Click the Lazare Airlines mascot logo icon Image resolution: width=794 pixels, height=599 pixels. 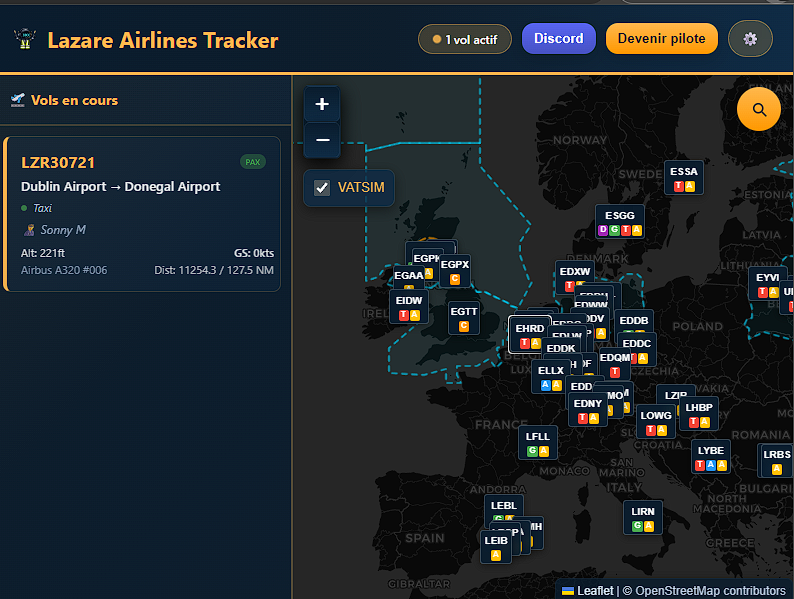coord(24,39)
